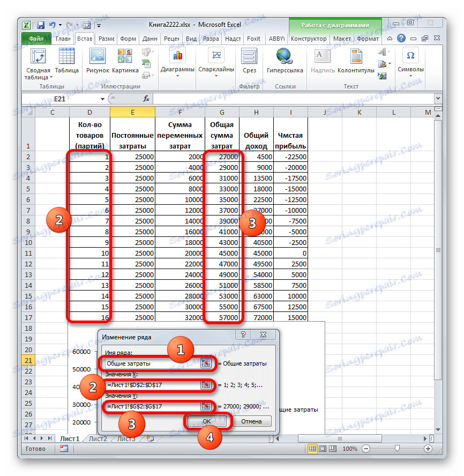Open the Макет chart tools tab

[x=342, y=39]
